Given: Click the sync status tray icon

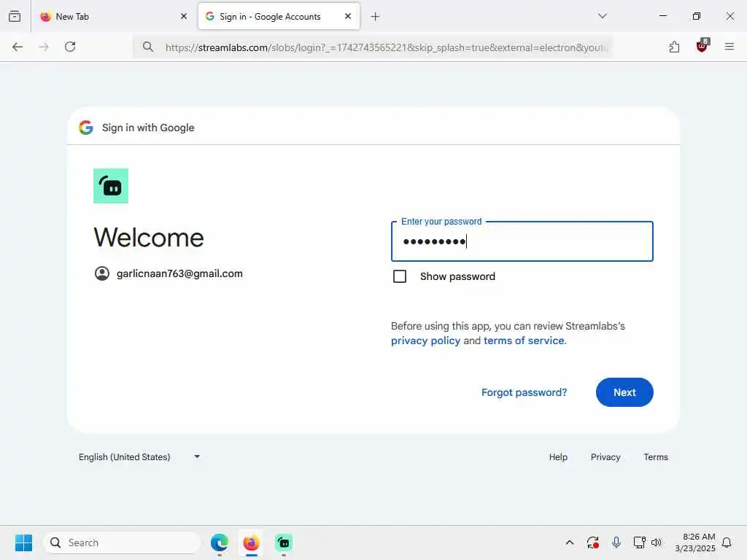Looking at the screenshot, I should point(593,542).
